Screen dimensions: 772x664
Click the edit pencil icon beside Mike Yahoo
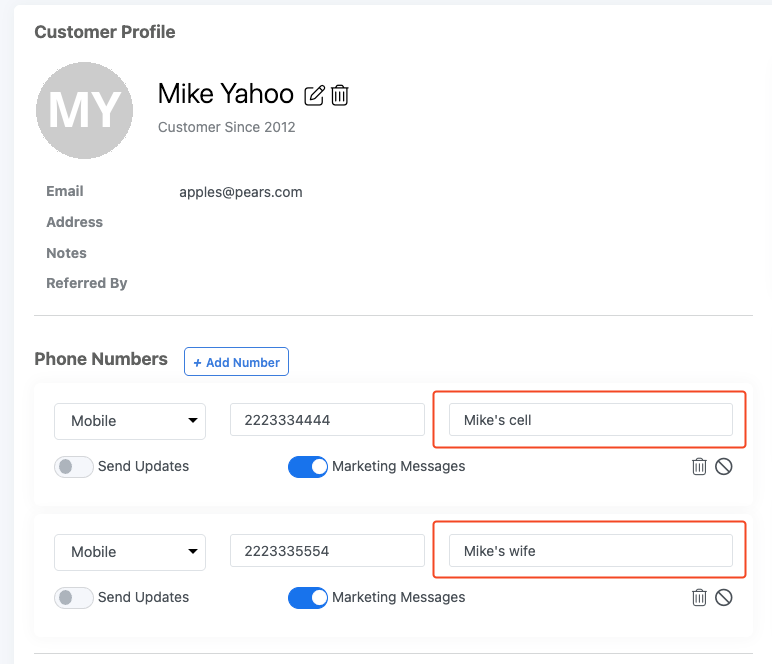(x=314, y=95)
